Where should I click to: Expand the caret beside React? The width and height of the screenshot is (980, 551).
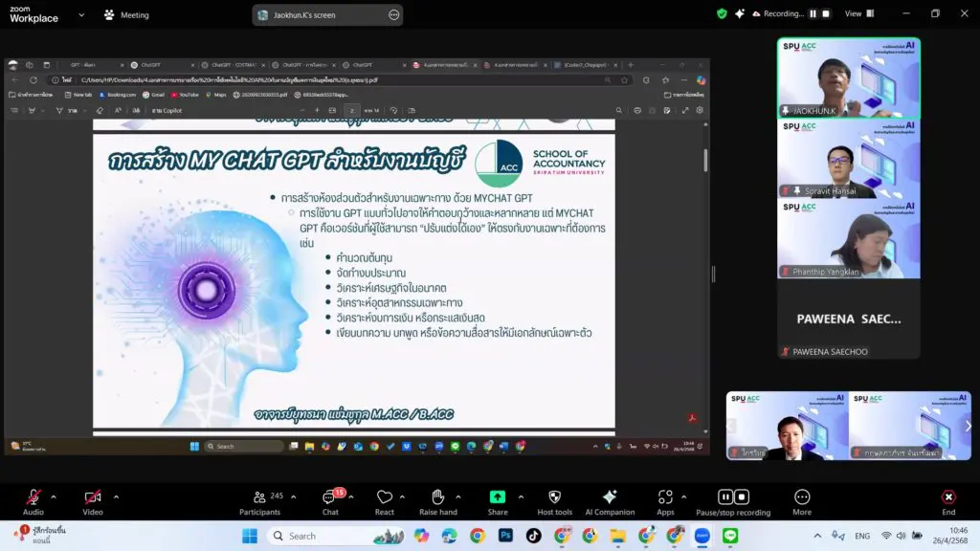(402, 497)
